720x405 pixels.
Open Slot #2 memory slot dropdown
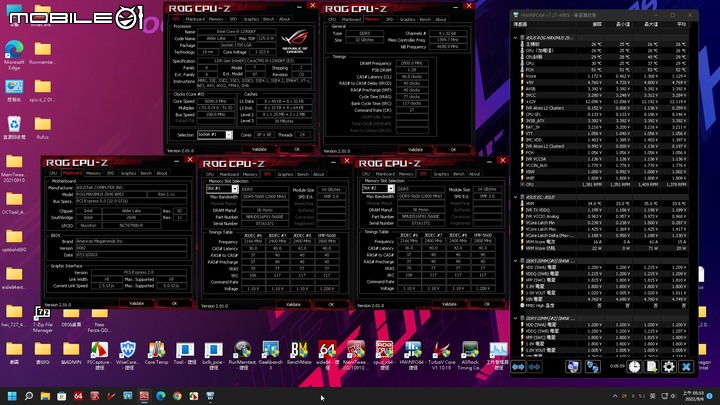pyautogui.click(x=378, y=188)
